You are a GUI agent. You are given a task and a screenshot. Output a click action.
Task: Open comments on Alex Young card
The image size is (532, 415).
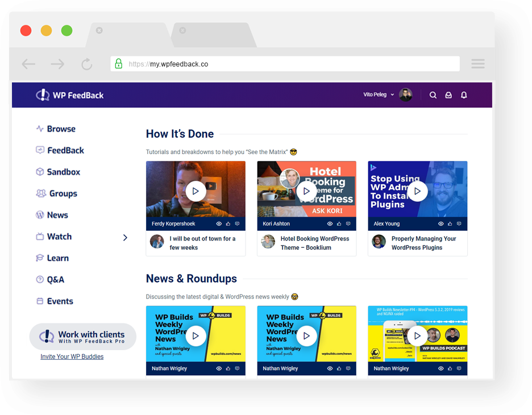coord(459,223)
